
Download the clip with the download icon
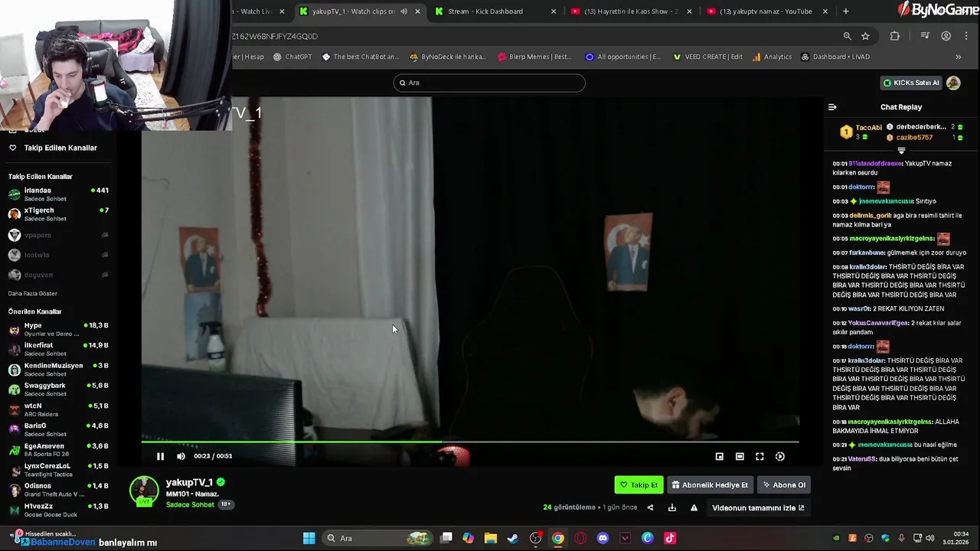click(671, 507)
